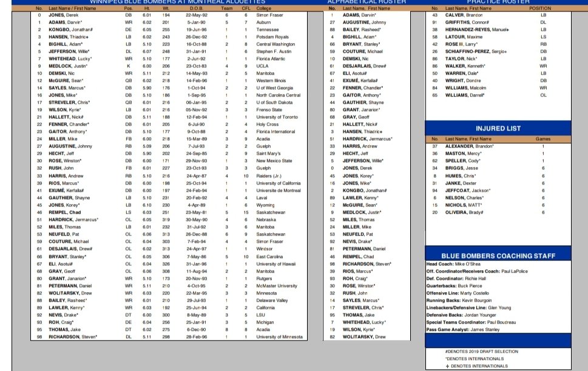Click the 'D.O.B.' column header

pyautogui.click(x=196, y=9)
